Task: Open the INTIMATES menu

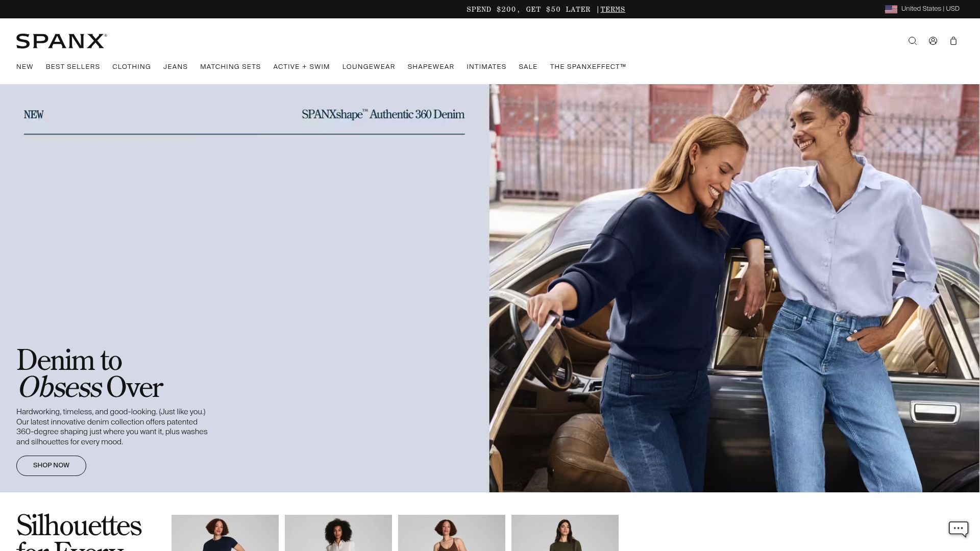Action: pos(486,67)
